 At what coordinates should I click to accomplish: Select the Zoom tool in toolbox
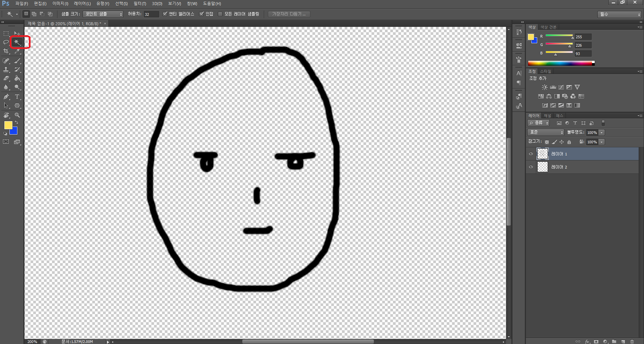tap(17, 115)
